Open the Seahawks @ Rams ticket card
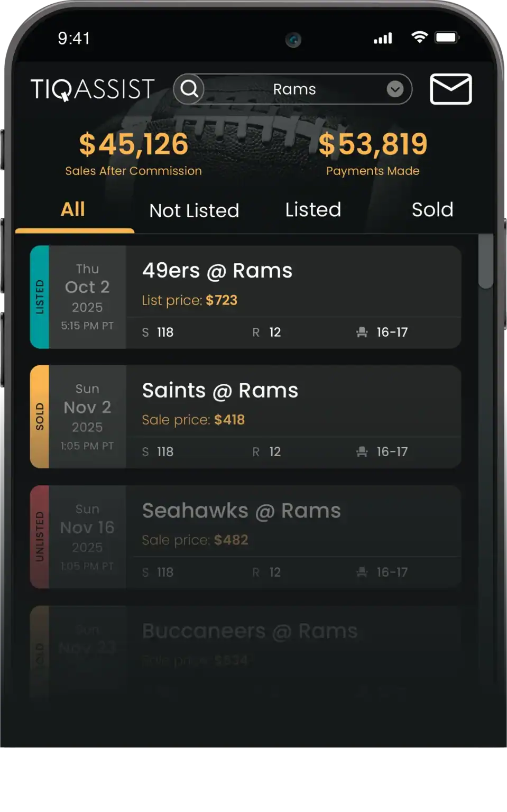 (245, 537)
